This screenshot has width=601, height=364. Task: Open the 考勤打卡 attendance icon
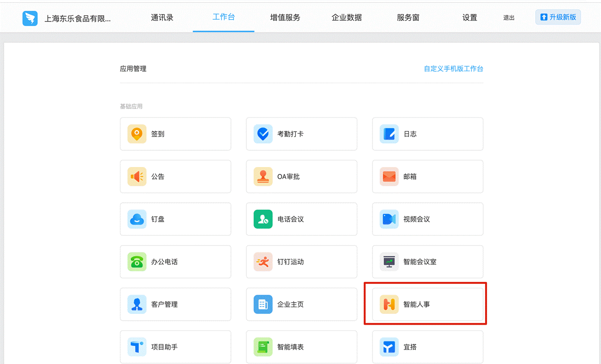pos(263,134)
